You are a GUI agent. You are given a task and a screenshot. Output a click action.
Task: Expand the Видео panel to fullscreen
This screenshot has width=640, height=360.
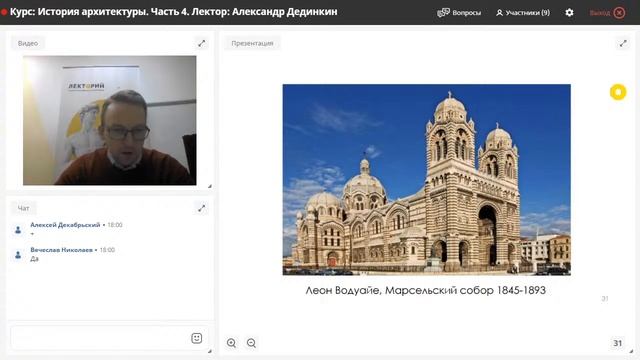click(x=202, y=43)
